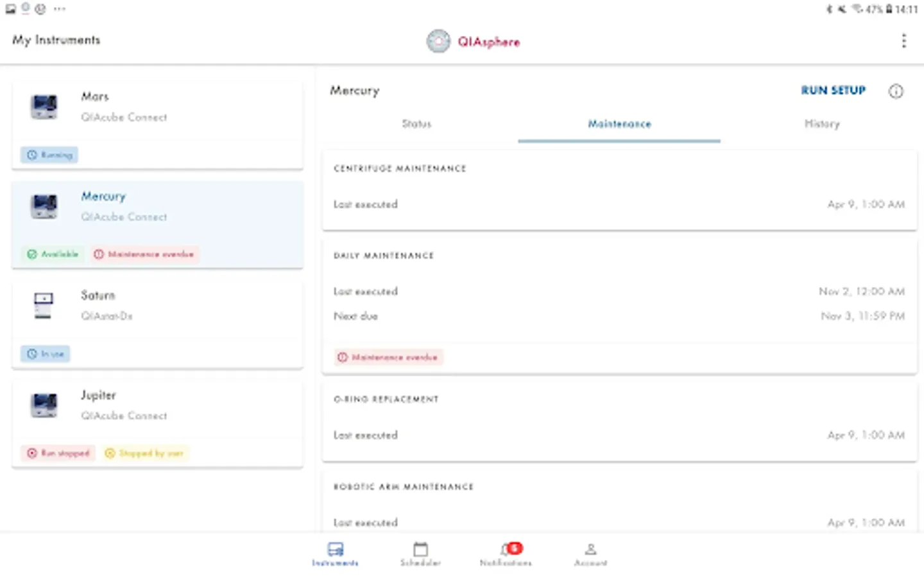Viewport: 924px width, 578px height.
Task: Tap the Scheduler label in bottom navigation
Action: click(420, 563)
